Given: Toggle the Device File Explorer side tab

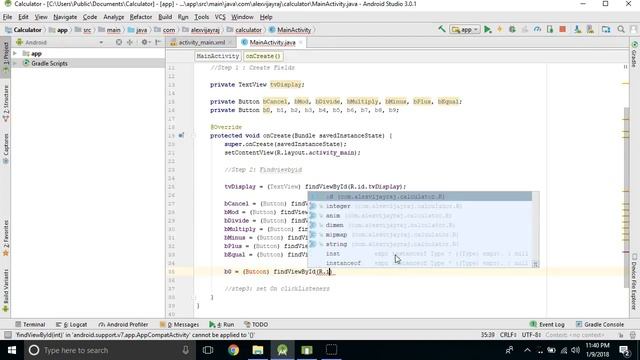Looking at the screenshot, I should (x=634, y=282).
